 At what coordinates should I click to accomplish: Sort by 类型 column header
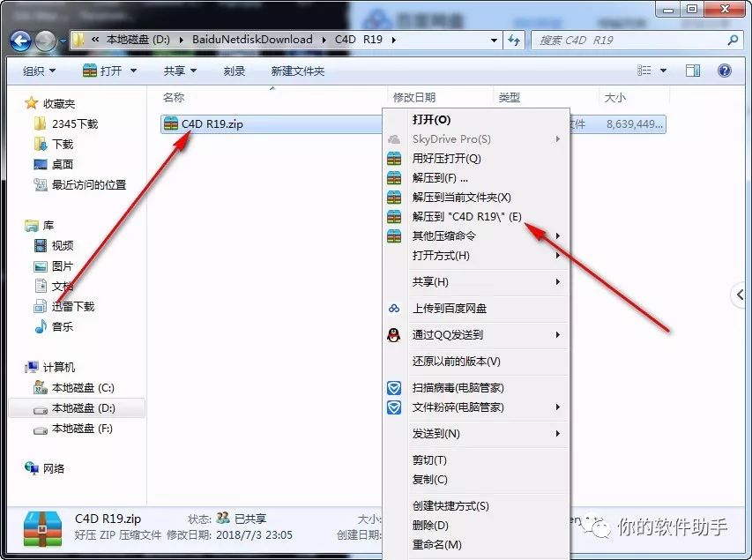point(509,97)
